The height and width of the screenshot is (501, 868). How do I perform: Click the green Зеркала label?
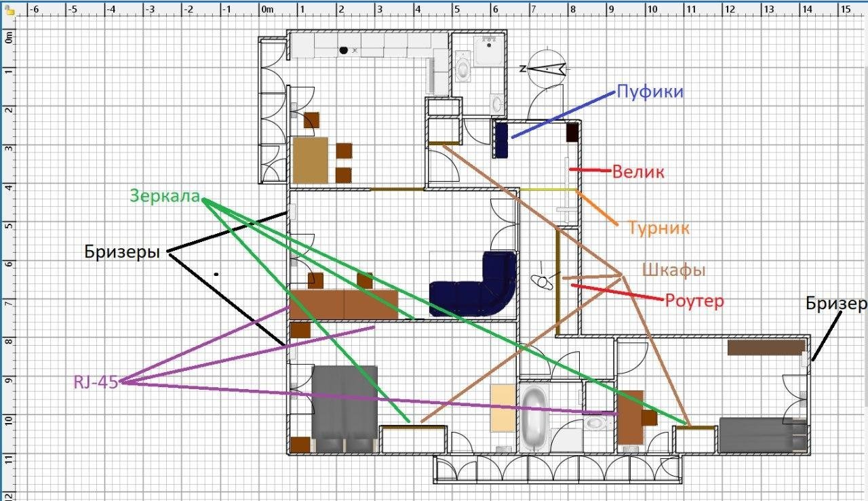[x=165, y=197]
